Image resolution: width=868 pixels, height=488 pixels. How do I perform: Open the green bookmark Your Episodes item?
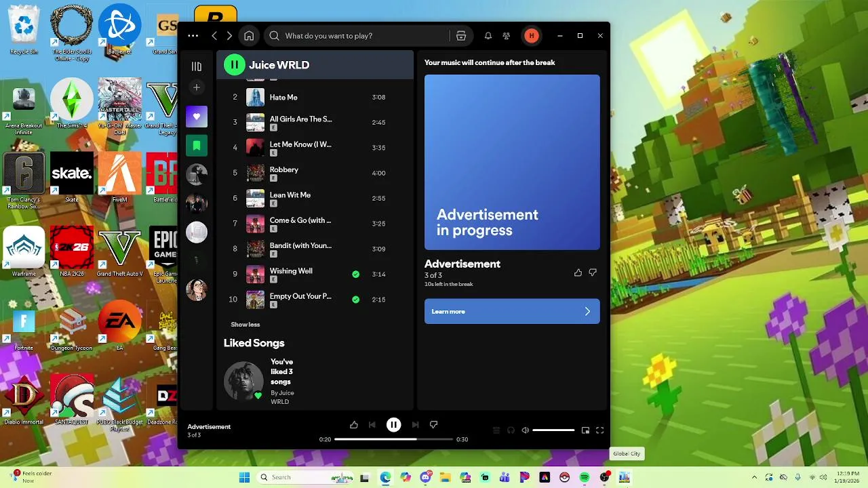click(x=197, y=146)
